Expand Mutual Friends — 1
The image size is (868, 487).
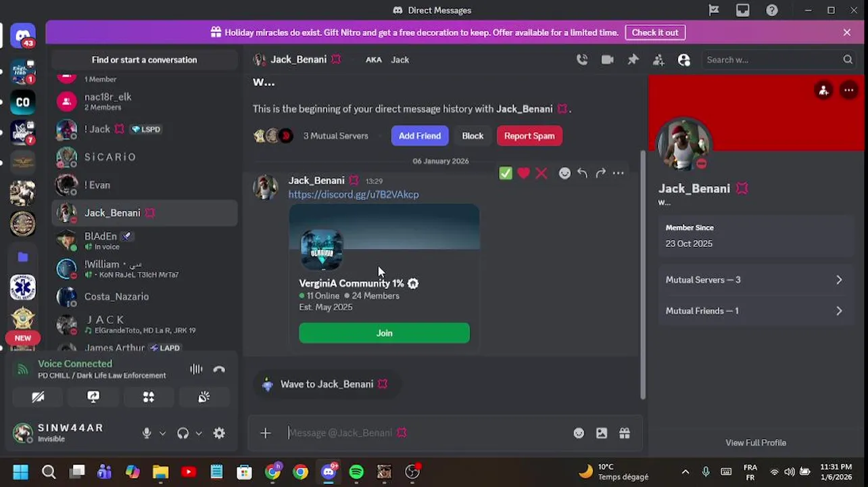pyautogui.click(x=755, y=310)
